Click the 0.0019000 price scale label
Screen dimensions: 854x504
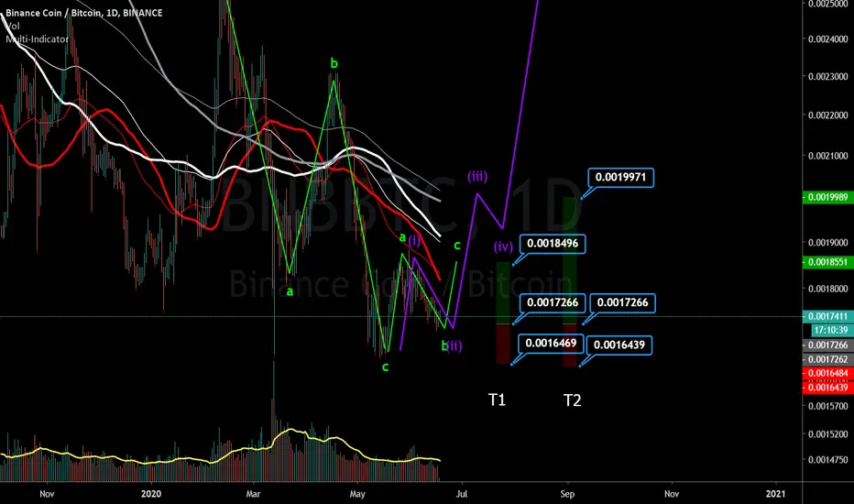coord(827,243)
